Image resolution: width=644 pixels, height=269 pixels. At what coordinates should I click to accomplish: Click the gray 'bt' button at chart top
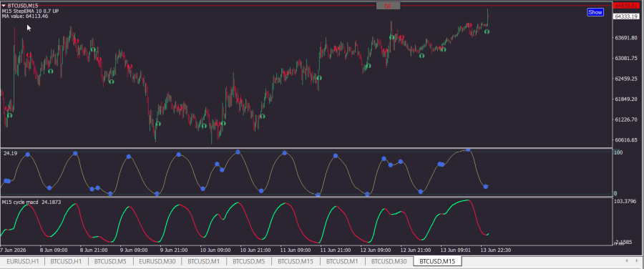pyautogui.click(x=388, y=6)
